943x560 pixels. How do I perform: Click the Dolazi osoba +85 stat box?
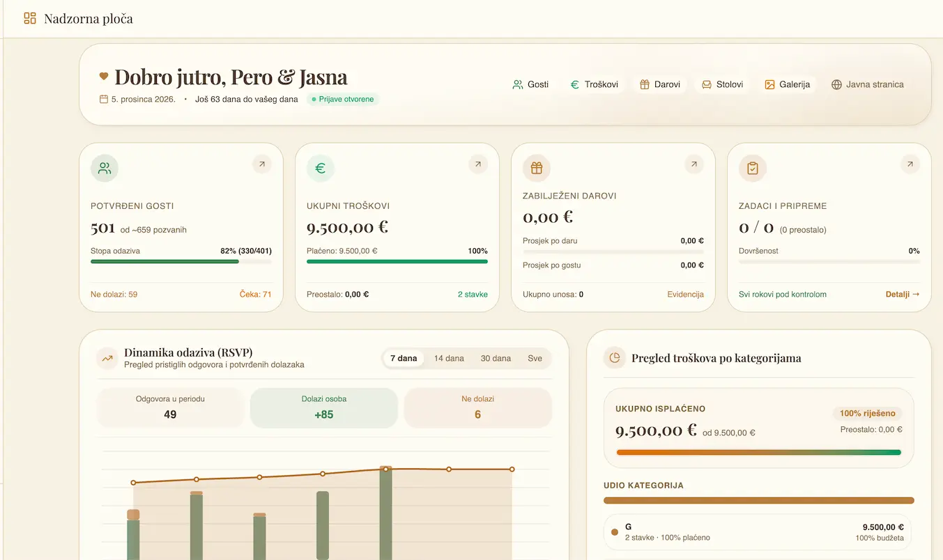(x=324, y=407)
